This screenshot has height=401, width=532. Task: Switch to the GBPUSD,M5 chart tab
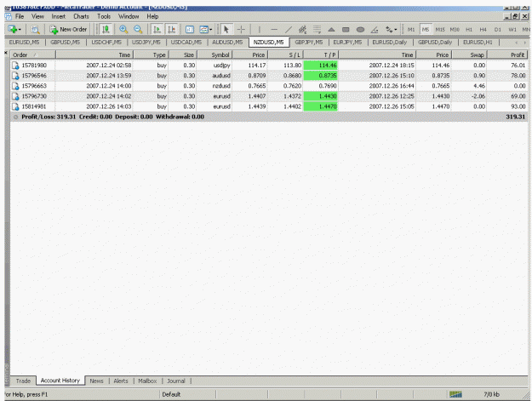66,42
